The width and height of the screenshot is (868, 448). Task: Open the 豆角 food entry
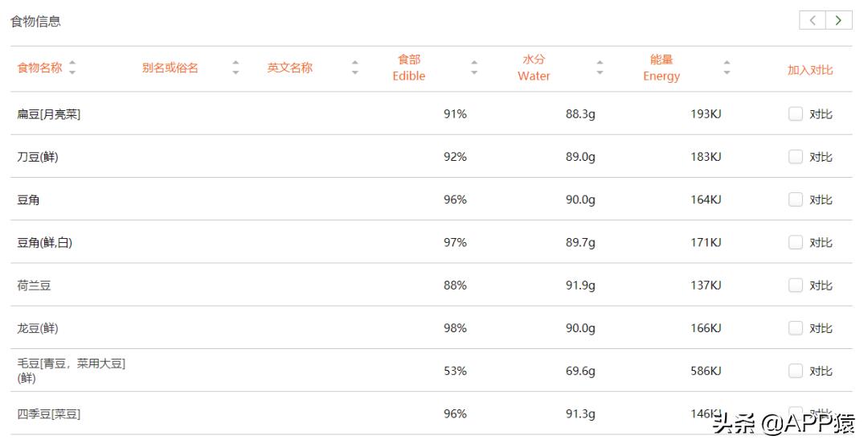[x=29, y=200]
